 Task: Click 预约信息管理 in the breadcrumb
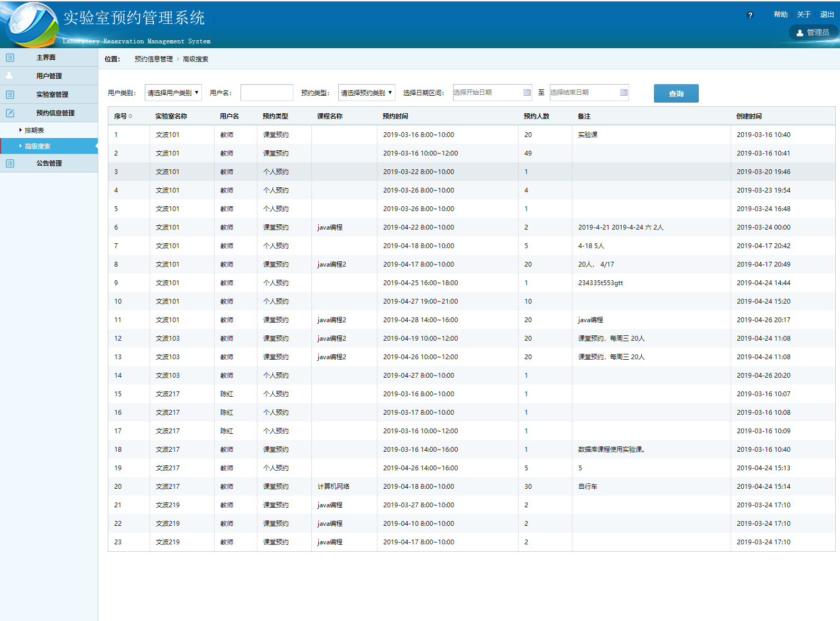tap(153, 59)
